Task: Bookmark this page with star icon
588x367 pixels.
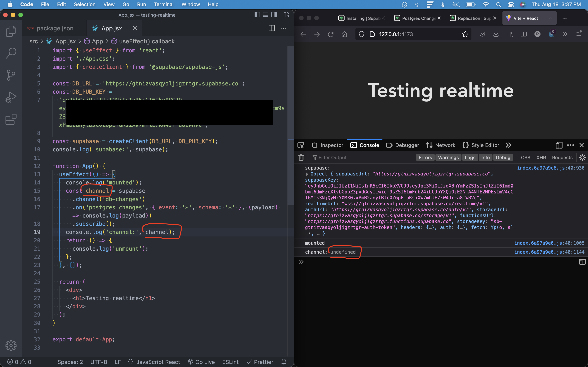Action: pos(465,34)
